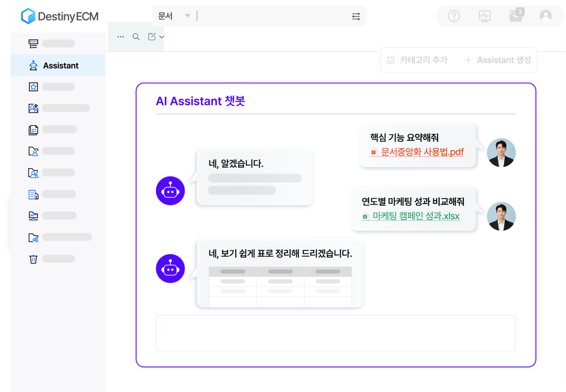Select the Assistant robot icon in sidebar
The width and height of the screenshot is (566, 392).
(33, 65)
